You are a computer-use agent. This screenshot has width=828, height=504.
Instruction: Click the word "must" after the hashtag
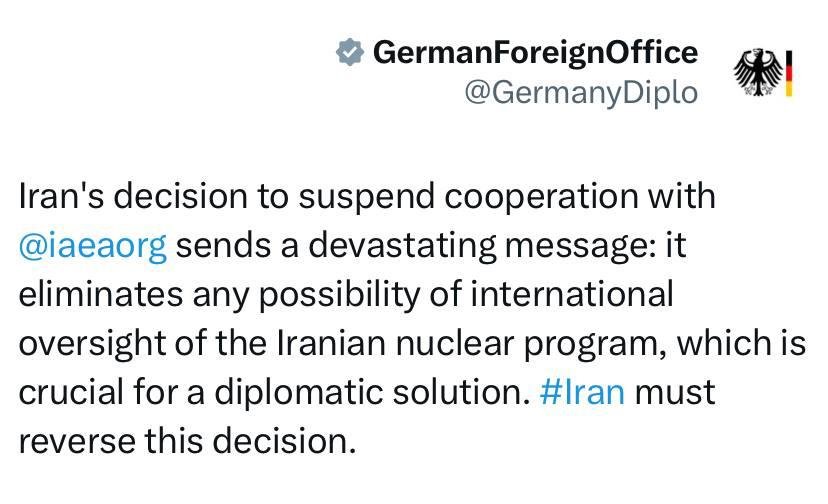[676, 392]
